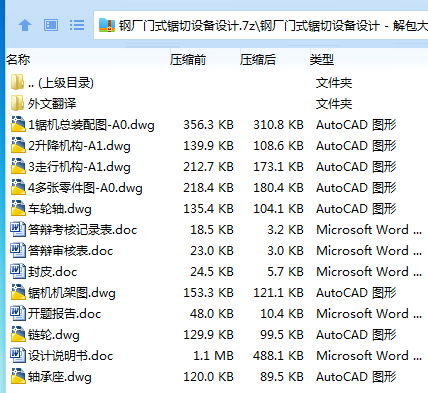Click the 链轮.dwg file icon
The height and width of the screenshot is (393, 428).
[x=18, y=334]
